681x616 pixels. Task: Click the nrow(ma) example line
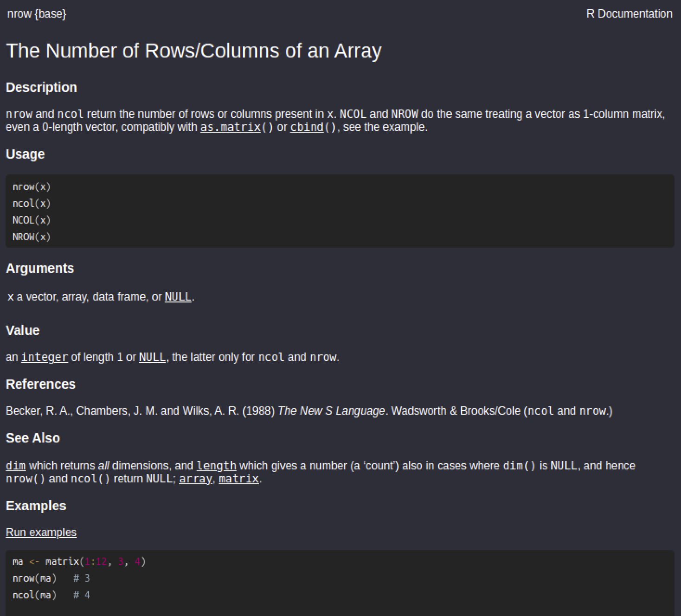coord(35,578)
